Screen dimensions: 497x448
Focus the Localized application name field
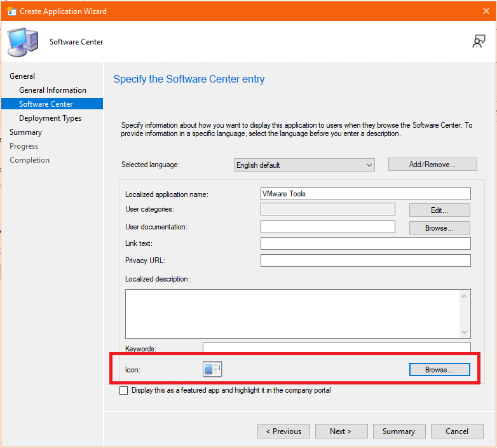point(365,194)
